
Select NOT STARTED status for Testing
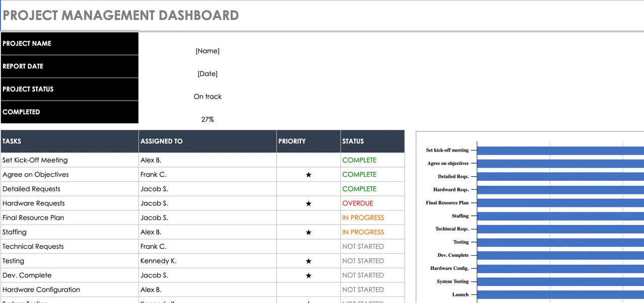click(372, 261)
